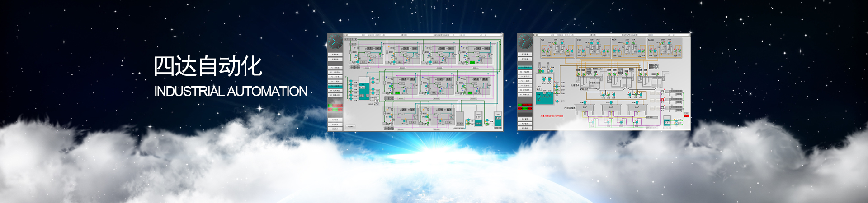Image resolution: width=868 pixels, height=203 pixels.
Task: Click the analog clock in the left SCADA screen
Action: click(335, 42)
